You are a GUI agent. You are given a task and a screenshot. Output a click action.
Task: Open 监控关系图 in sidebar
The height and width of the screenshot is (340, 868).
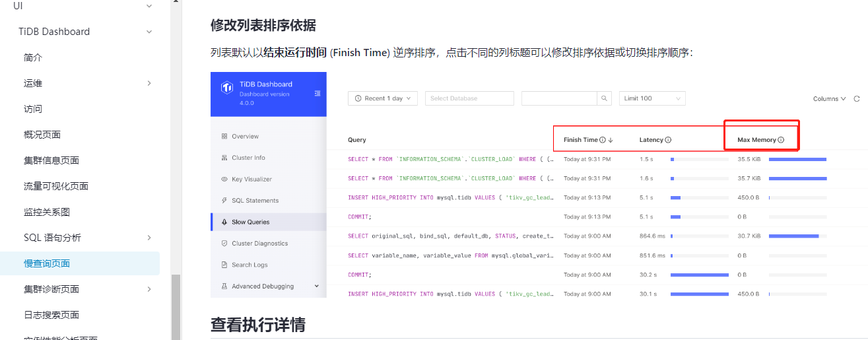(x=47, y=212)
